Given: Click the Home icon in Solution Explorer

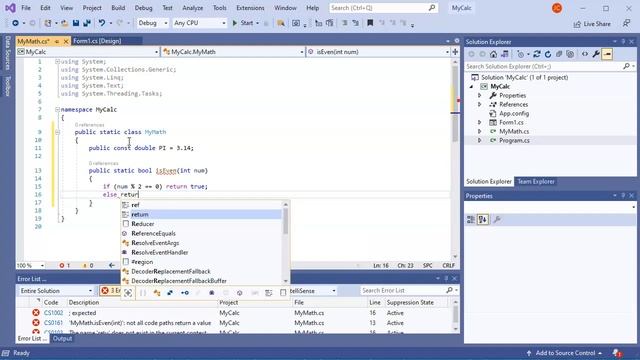Looking at the screenshot, I should 493,54.
